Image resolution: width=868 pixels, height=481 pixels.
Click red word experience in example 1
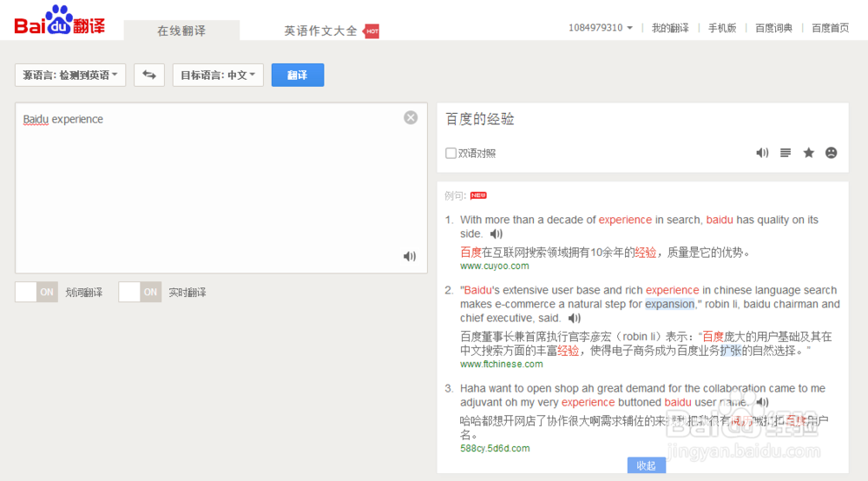pos(625,220)
